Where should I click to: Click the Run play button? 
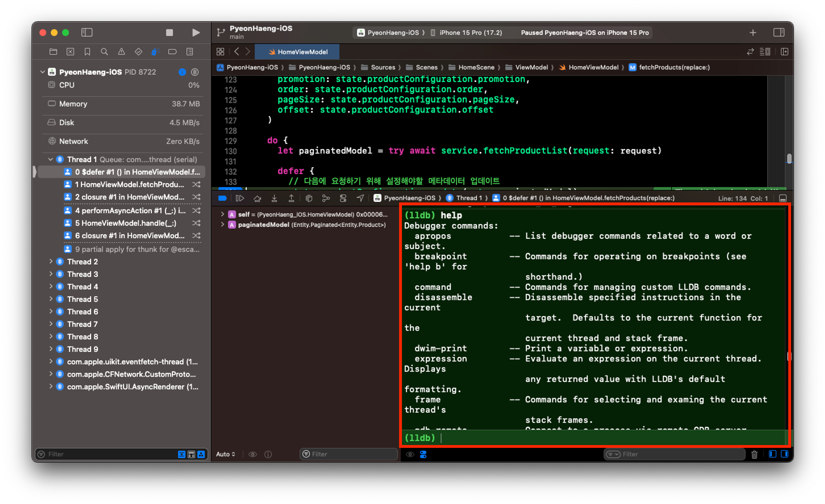coord(196,33)
